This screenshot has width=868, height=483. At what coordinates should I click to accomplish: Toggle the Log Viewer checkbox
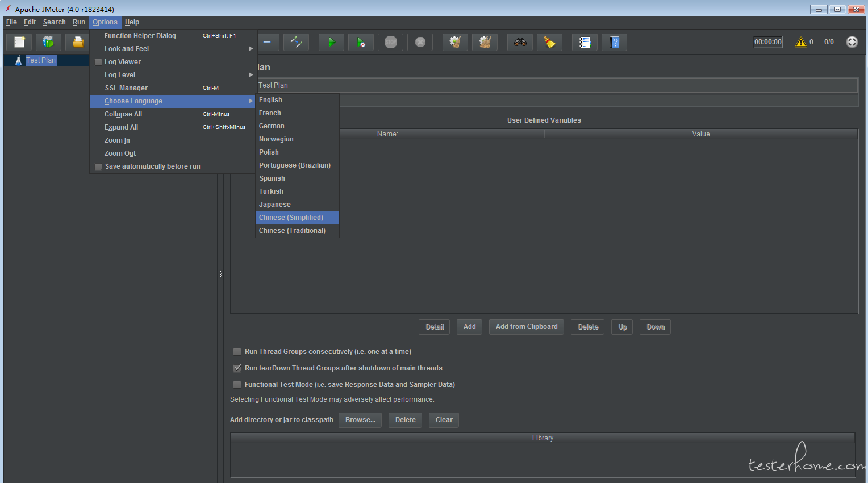(98, 62)
